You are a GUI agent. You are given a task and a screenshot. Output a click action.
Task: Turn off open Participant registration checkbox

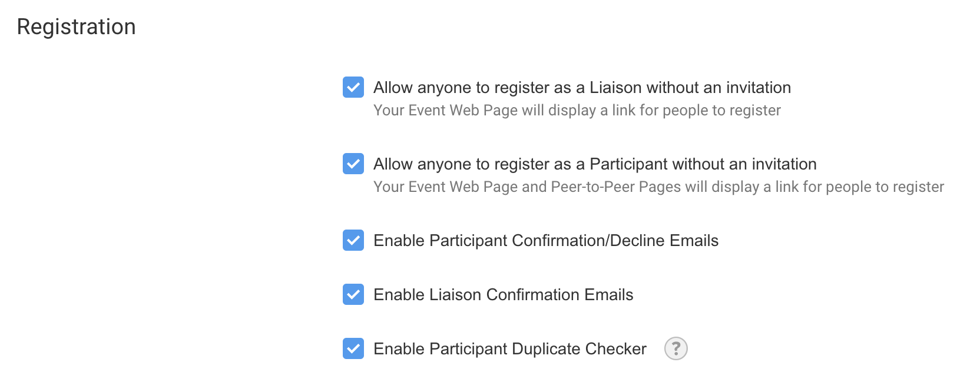[353, 164]
